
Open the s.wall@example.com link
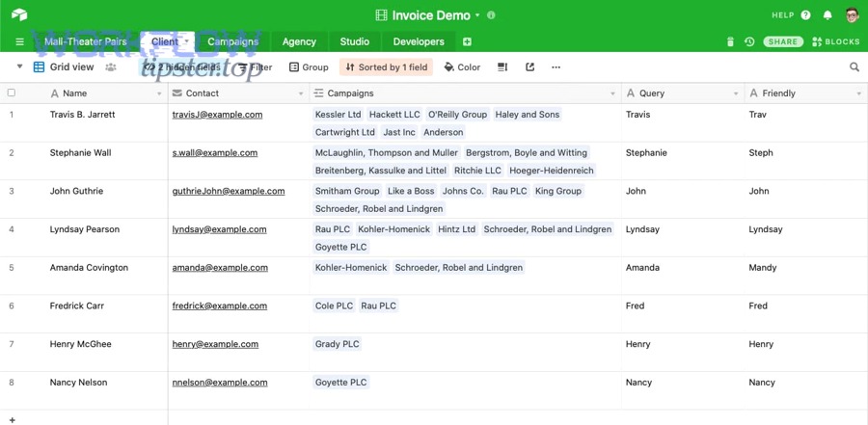(215, 152)
